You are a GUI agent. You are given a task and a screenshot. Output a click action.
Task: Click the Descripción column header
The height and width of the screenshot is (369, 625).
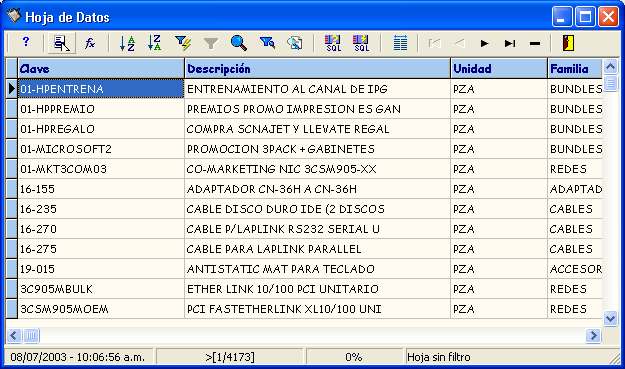tap(318, 69)
